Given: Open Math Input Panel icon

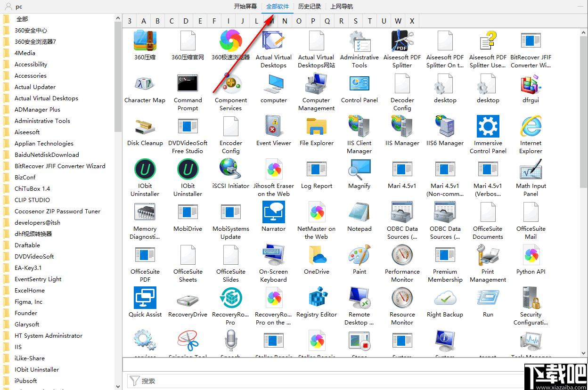Looking at the screenshot, I should pyautogui.click(x=531, y=169).
